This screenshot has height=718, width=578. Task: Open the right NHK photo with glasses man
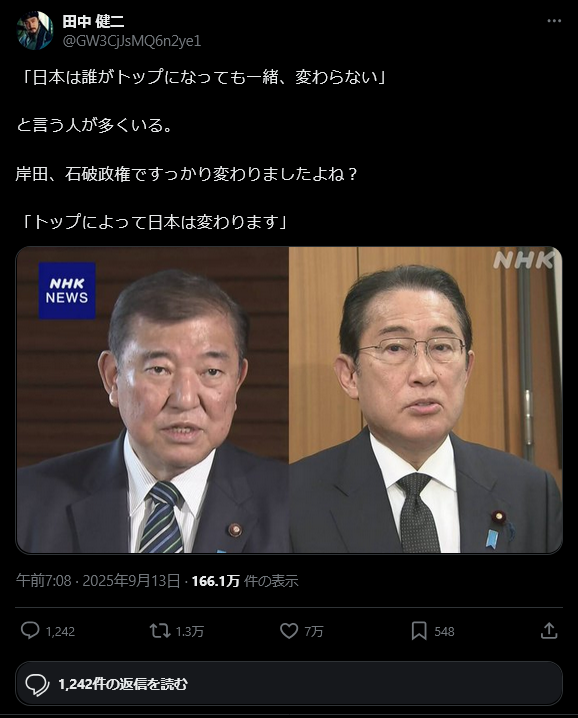426,400
